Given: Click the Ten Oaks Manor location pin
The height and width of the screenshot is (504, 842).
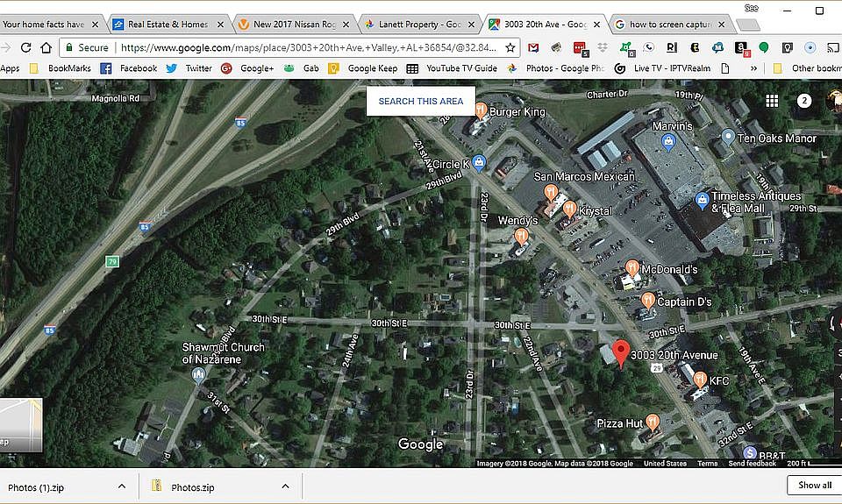Looking at the screenshot, I should (x=727, y=137).
